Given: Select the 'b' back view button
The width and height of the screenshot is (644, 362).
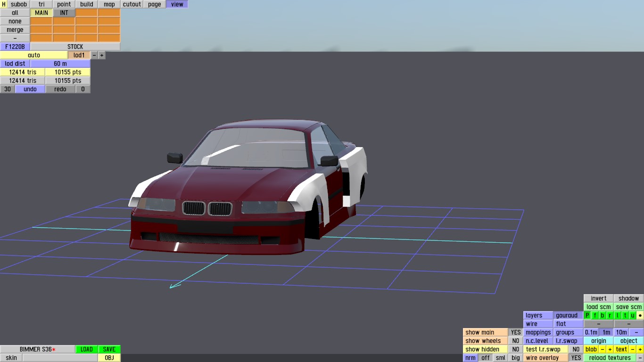Looking at the screenshot, I should tap(603, 315).
